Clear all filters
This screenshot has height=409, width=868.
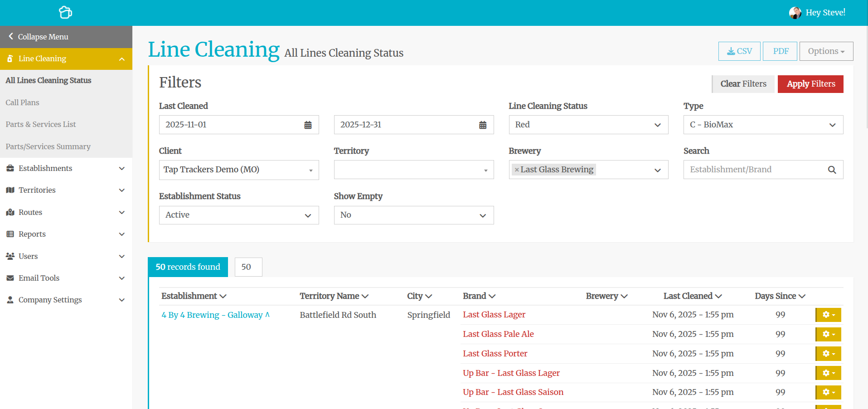[x=743, y=84]
